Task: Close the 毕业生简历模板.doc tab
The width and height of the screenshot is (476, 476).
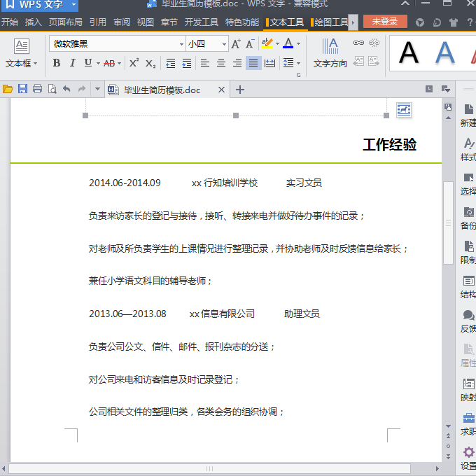Action: (x=222, y=90)
